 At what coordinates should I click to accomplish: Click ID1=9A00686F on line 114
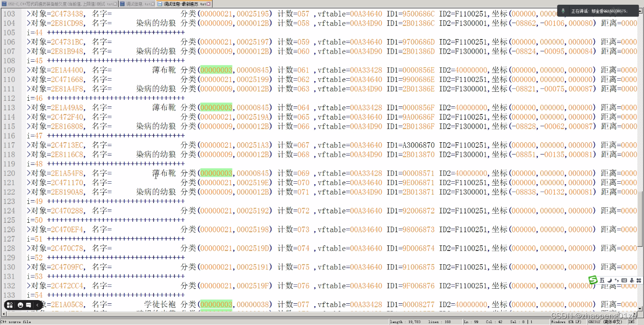[x=411, y=117]
